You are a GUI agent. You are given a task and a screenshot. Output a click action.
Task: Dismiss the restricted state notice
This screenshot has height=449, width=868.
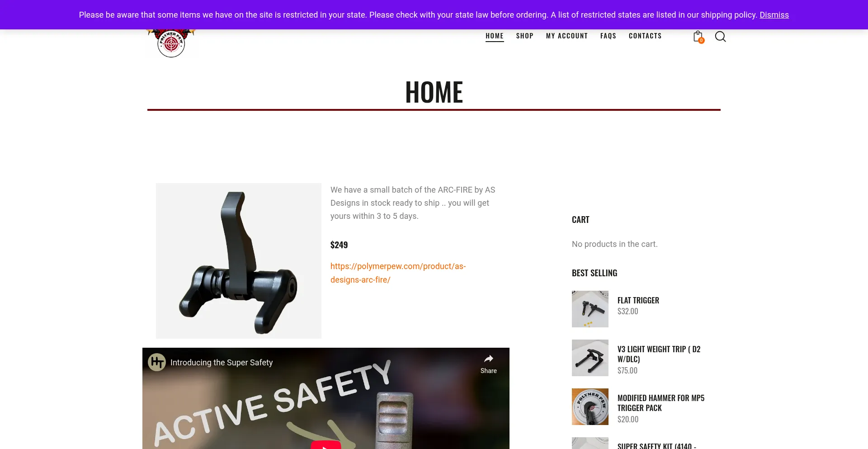[774, 15]
